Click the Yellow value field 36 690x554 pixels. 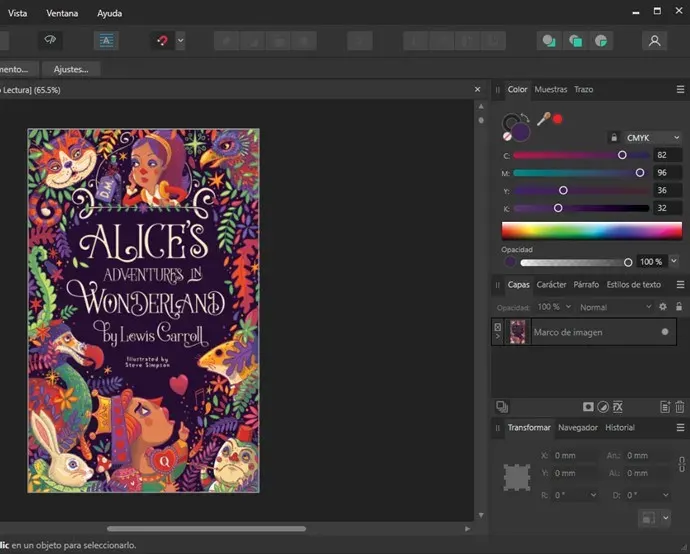(x=668, y=191)
